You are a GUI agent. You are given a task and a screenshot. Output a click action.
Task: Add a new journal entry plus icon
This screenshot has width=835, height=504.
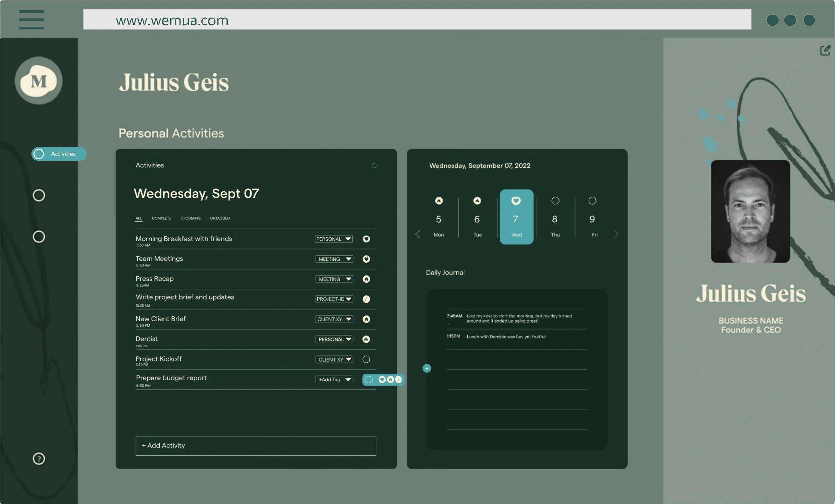click(426, 368)
